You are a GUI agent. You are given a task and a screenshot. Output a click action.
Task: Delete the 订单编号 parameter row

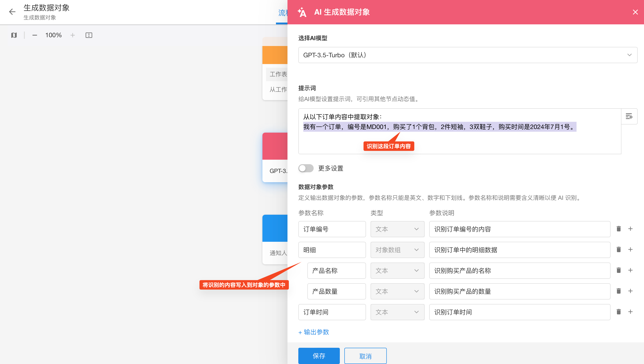pos(619,229)
